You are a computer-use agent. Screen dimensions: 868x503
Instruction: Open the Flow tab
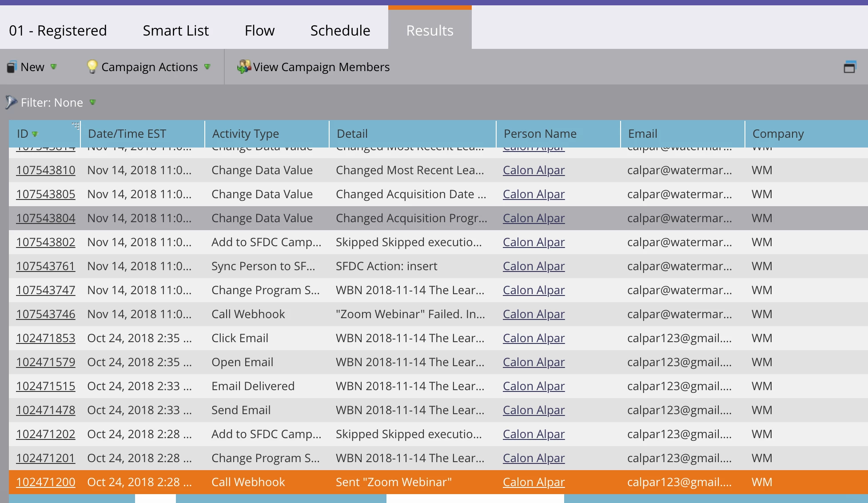[x=259, y=30]
